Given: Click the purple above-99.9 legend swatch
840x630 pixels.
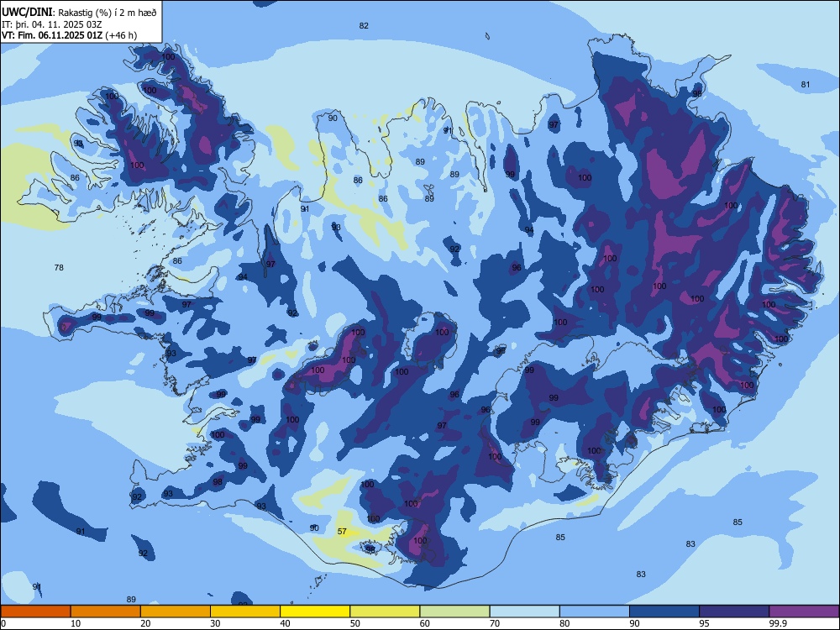Looking at the screenshot, I should coord(804,612).
